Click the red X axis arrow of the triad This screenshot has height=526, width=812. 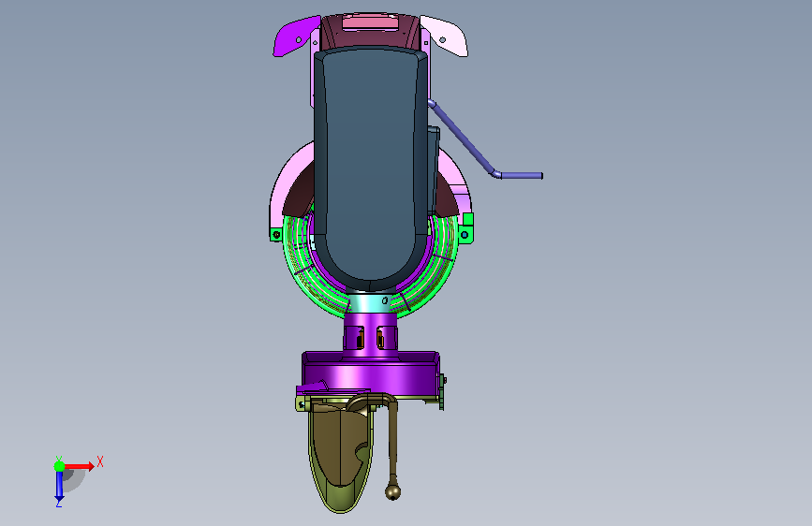coord(79,466)
